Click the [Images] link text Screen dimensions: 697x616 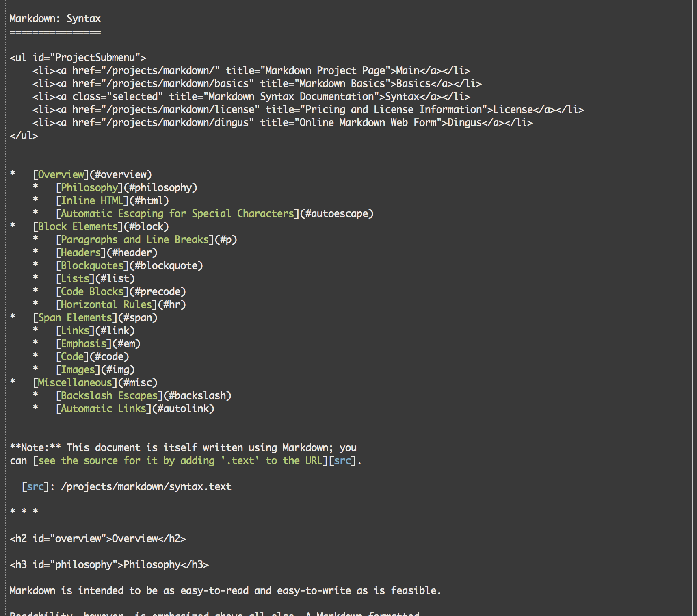[78, 370]
